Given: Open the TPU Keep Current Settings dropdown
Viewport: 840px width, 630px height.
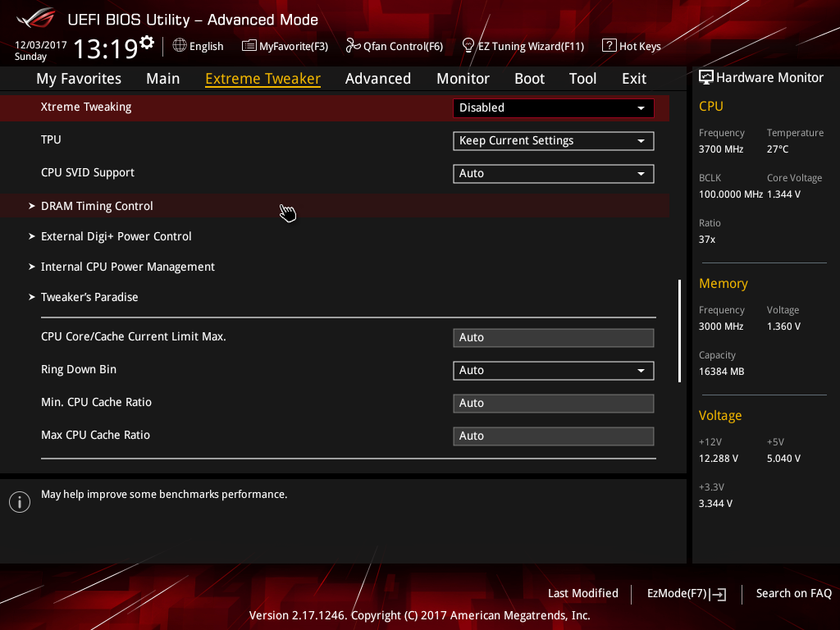Looking at the screenshot, I should [x=554, y=141].
